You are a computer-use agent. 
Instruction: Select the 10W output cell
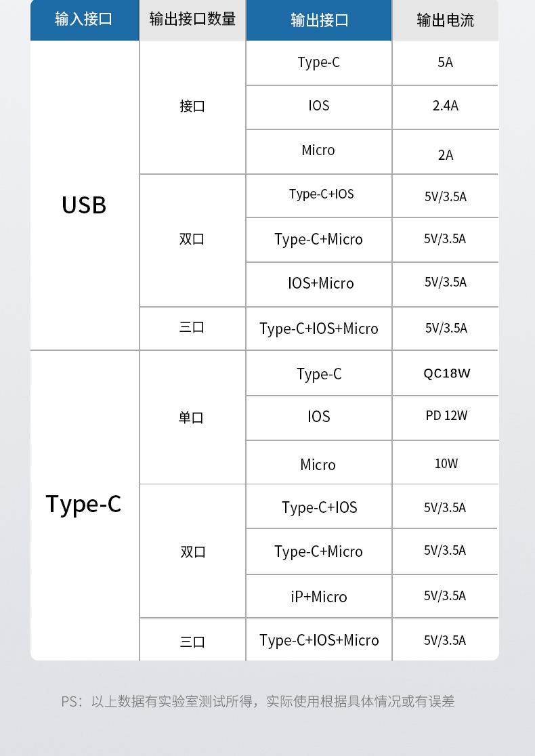[x=446, y=464]
